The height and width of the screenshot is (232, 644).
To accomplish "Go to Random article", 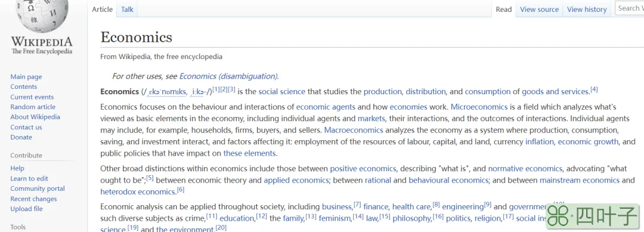I will tap(33, 107).
